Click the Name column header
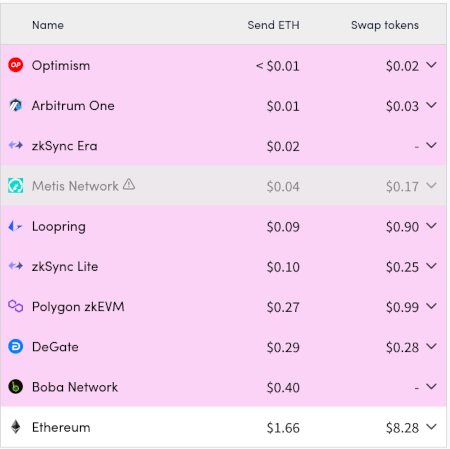 (48, 25)
